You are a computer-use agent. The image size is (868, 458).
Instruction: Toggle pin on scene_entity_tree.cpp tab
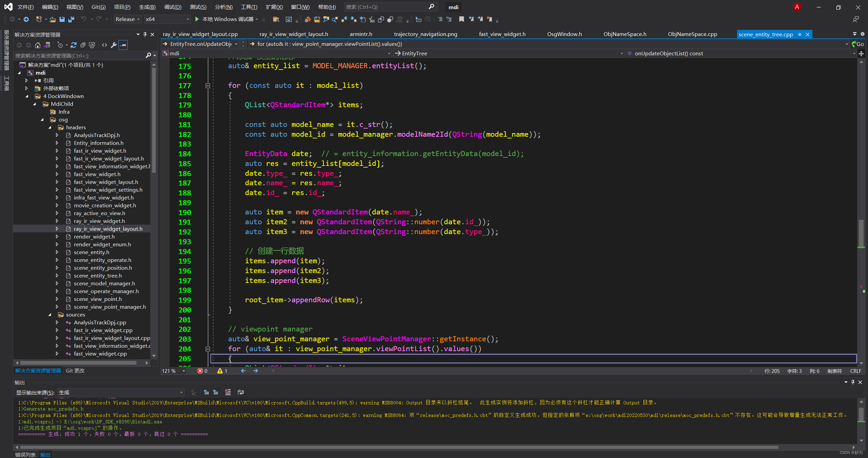click(799, 35)
